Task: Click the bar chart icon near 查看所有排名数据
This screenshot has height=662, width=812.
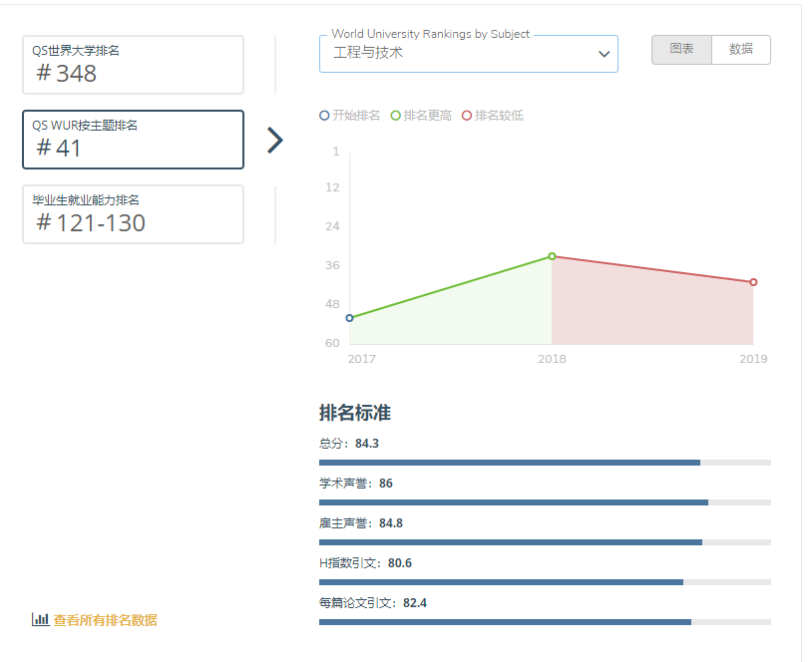Action: pyautogui.click(x=40, y=619)
